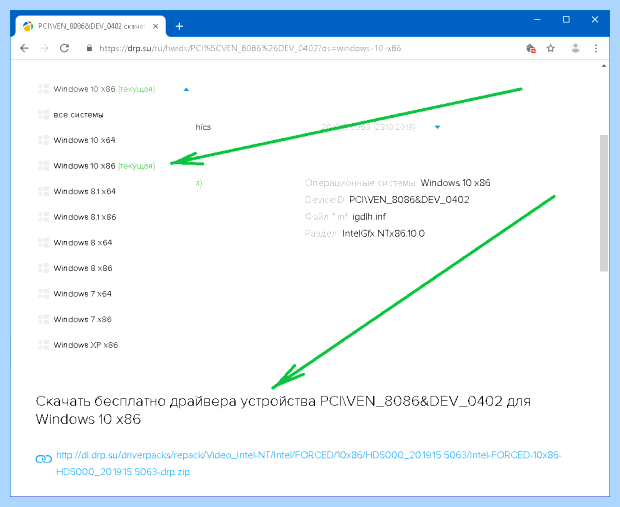Choose Windows 8.1 x86 option
The image size is (620, 507).
pos(85,217)
